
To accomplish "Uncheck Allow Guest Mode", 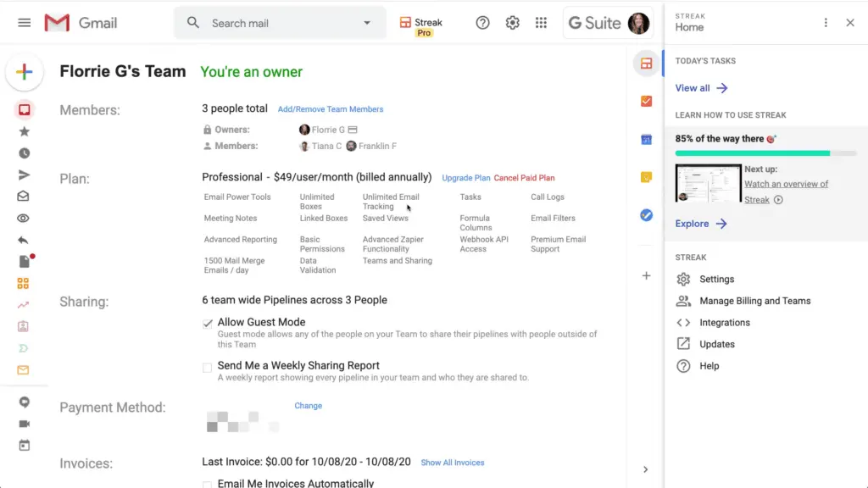I will (x=208, y=324).
